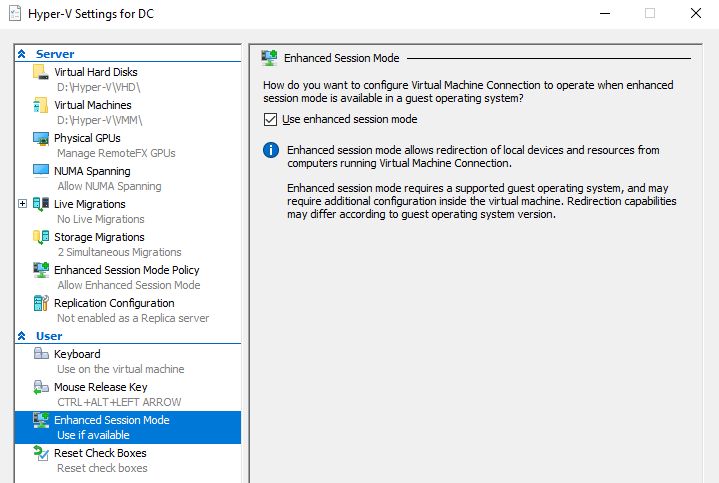Collapse the Server section header
The width and height of the screenshot is (719, 483).
[22, 54]
